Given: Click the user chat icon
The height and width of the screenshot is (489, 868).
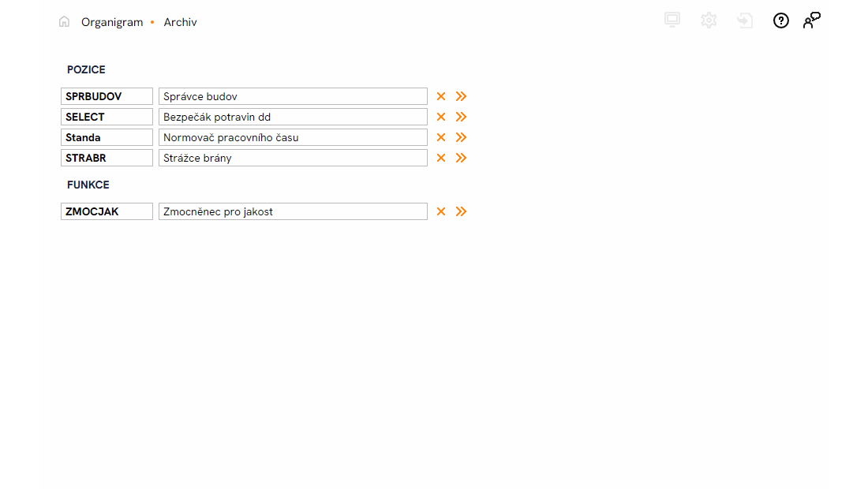Looking at the screenshot, I should [812, 21].
